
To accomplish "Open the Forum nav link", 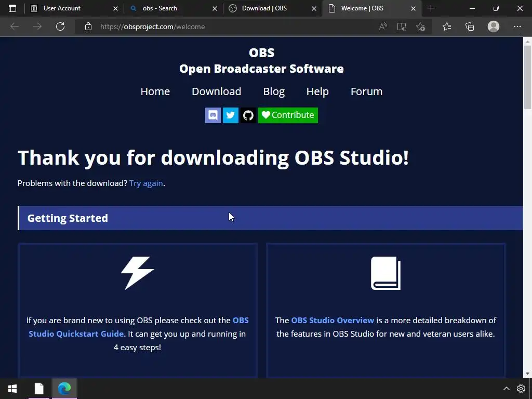I will [x=366, y=91].
